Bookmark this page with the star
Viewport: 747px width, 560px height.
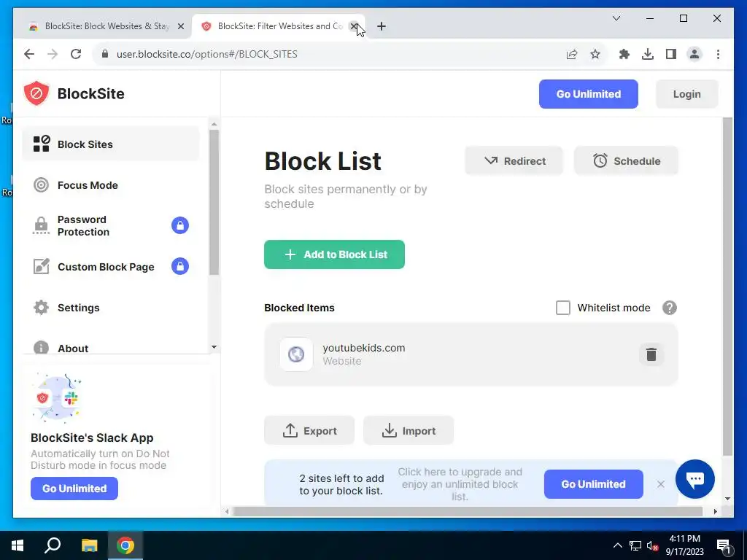595,54
